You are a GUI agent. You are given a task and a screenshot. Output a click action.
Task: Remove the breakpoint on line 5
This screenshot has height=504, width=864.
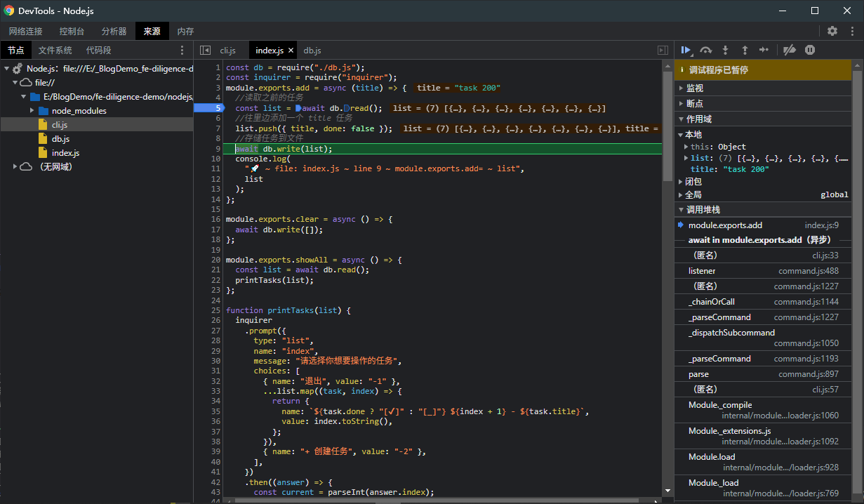click(x=209, y=108)
